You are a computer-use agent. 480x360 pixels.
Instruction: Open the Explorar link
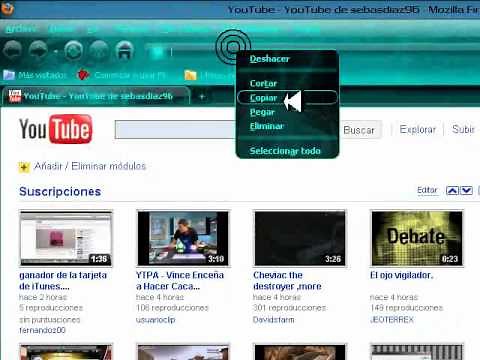coord(418,129)
